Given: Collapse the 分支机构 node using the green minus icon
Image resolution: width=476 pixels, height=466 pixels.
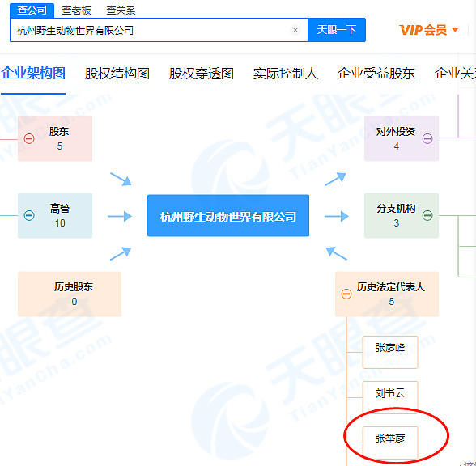Looking at the screenshot, I should pyautogui.click(x=427, y=215).
